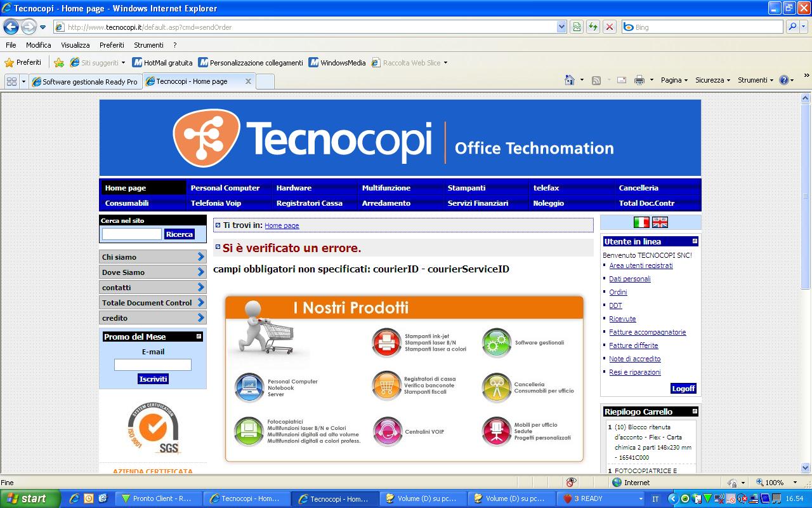This screenshot has width=812, height=508.
Task: Select the Italian flag language icon
Action: (641, 222)
